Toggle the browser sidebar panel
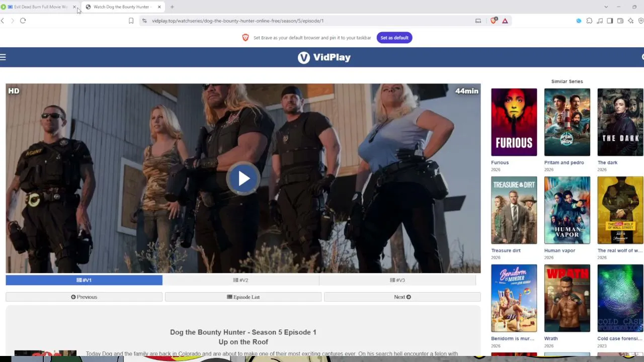This screenshot has height=362, width=644. tap(610, 21)
